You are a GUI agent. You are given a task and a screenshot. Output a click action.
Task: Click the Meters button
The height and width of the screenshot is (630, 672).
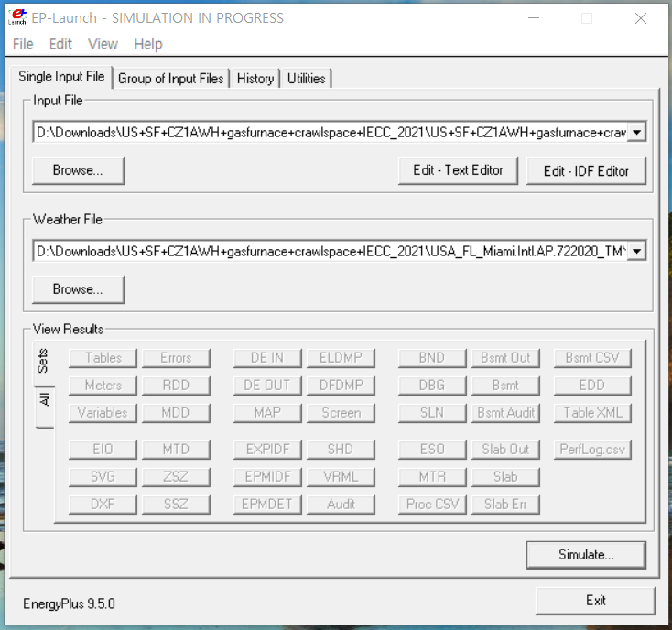[103, 386]
